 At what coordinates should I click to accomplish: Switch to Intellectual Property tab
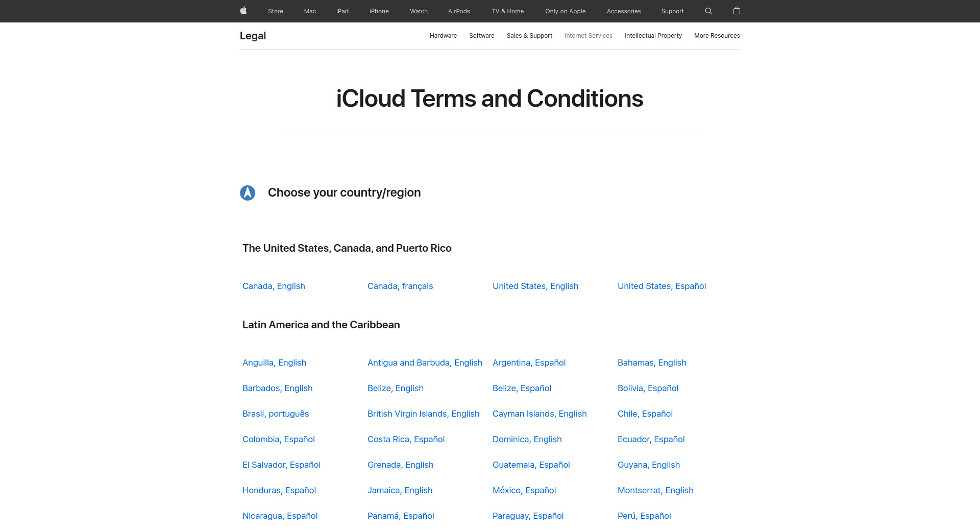point(653,36)
